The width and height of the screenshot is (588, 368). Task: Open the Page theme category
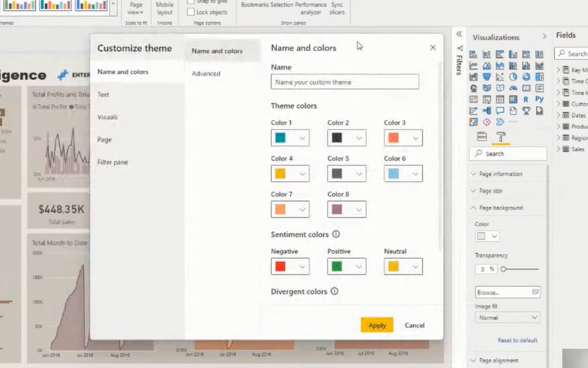[104, 140]
